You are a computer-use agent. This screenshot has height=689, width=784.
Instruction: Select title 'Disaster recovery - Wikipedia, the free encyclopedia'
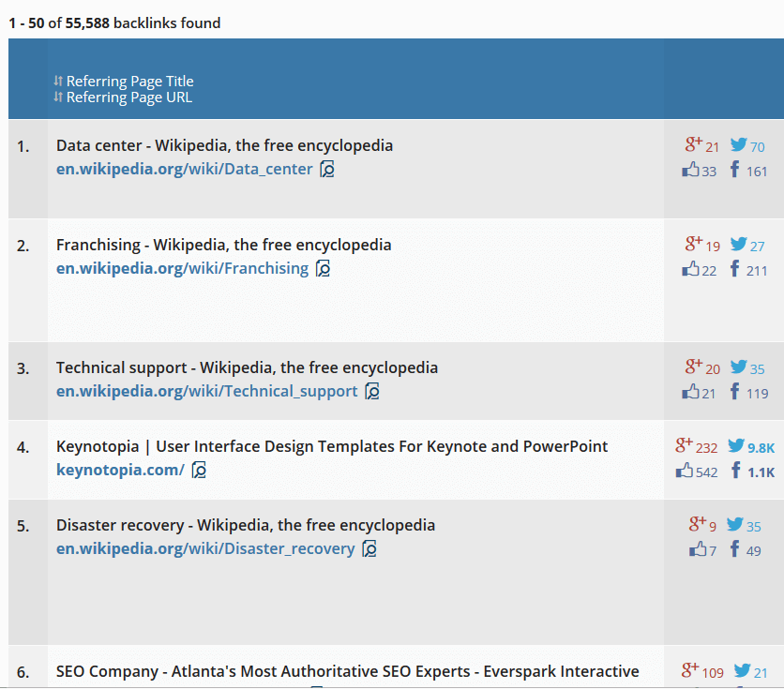[246, 525]
